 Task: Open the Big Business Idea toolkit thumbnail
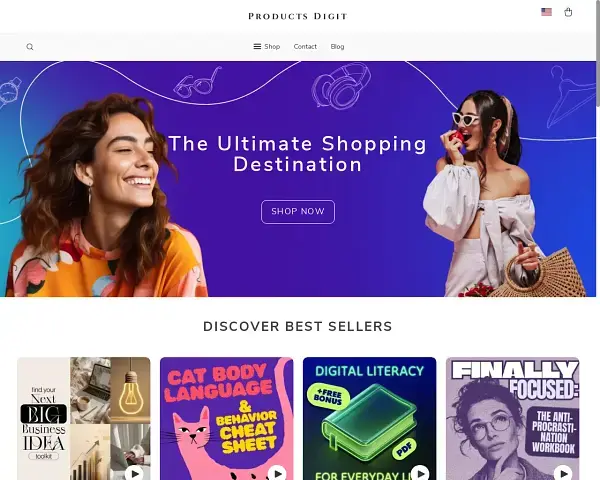[x=84, y=418]
